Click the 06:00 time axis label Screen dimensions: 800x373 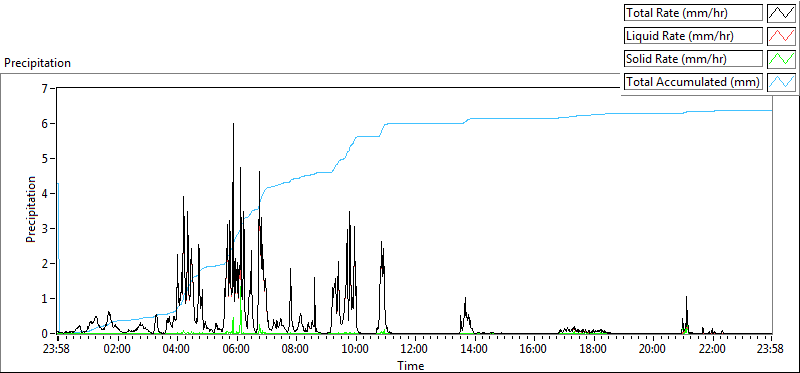tap(236, 350)
